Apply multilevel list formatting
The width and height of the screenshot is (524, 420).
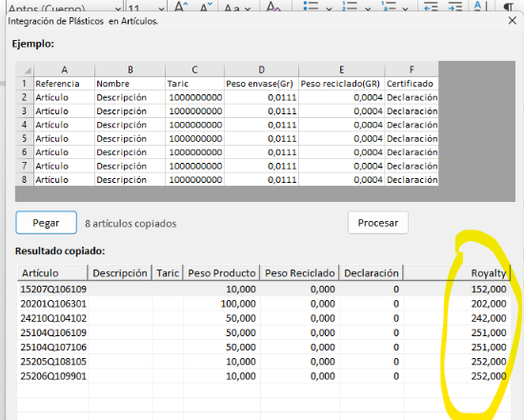(x=389, y=6)
